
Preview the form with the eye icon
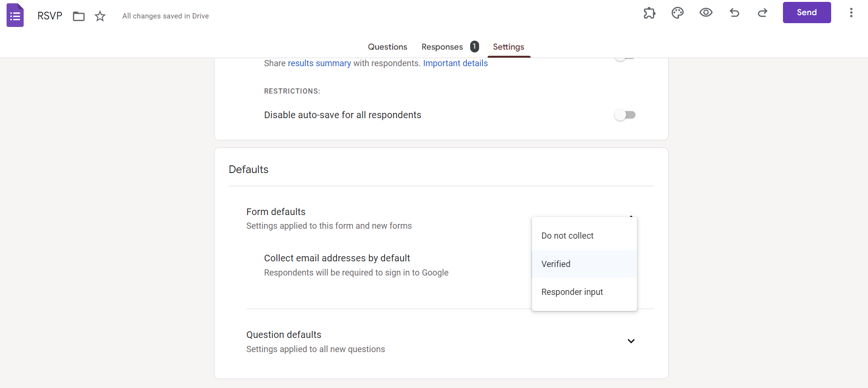click(706, 13)
